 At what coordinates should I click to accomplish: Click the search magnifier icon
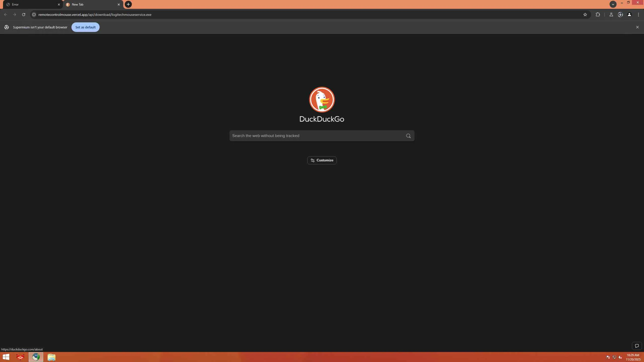coord(408,136)
